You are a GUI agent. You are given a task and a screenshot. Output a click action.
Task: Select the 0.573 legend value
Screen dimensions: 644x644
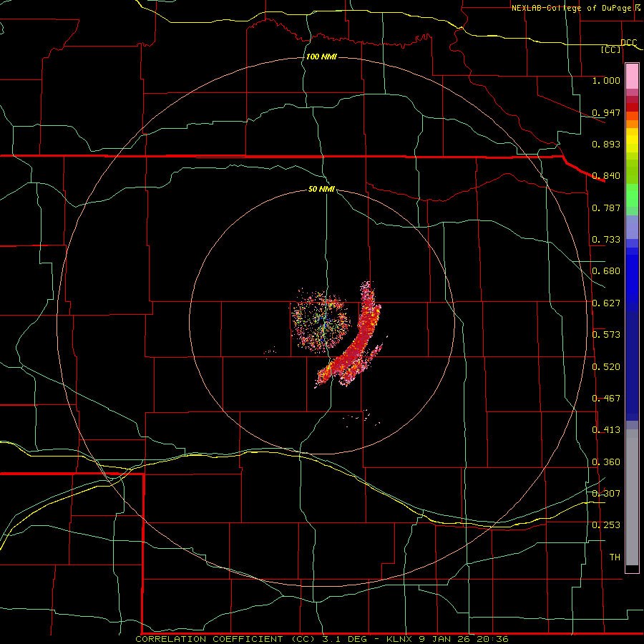pos(606,335)
